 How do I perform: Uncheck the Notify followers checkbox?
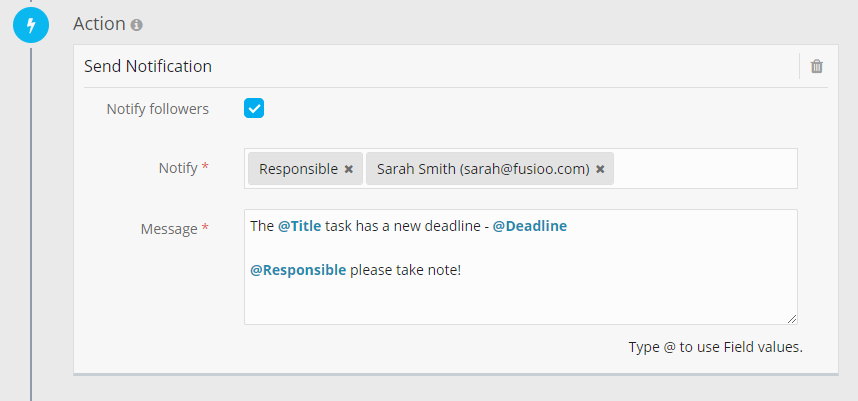254,108
